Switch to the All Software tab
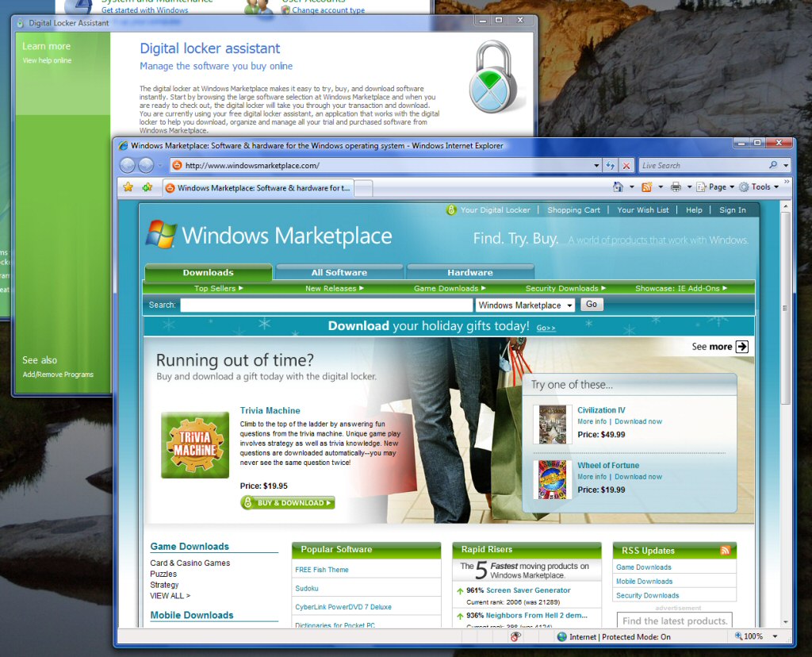The height and width of the screenshot is (657, 812). (339, 272)
